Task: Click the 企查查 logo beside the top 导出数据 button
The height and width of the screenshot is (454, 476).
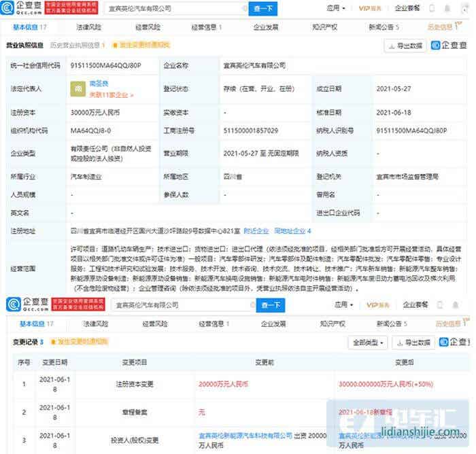Action: coord(451,46)
